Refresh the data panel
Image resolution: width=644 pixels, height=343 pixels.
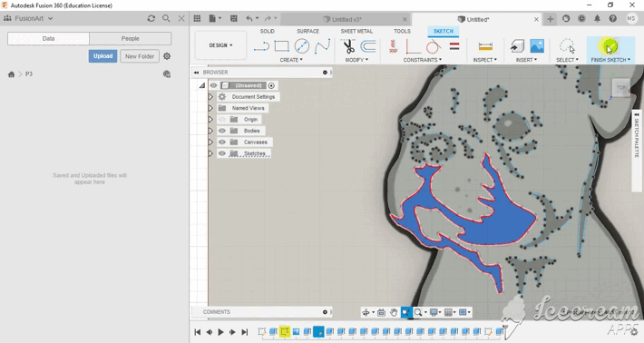click(151, 18)
